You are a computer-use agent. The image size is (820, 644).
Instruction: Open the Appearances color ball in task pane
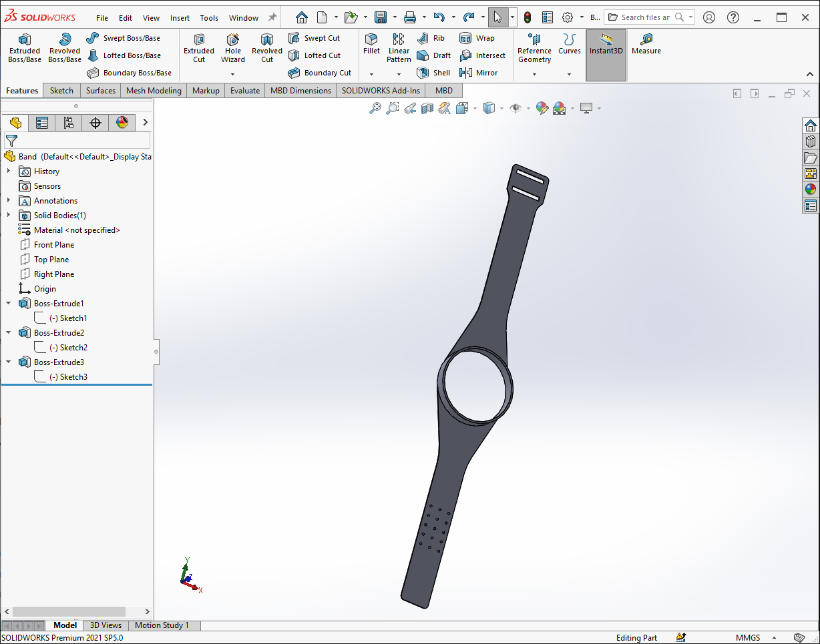(x=811, y=190)
